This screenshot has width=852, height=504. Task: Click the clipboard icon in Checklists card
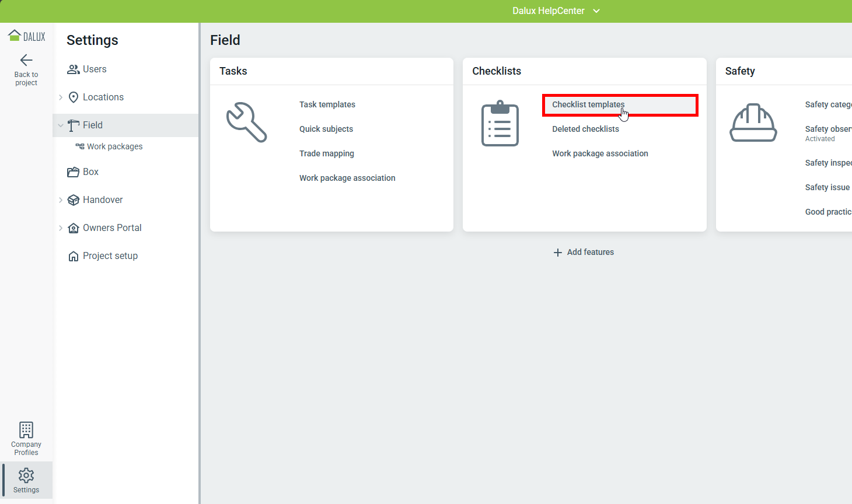500,124
